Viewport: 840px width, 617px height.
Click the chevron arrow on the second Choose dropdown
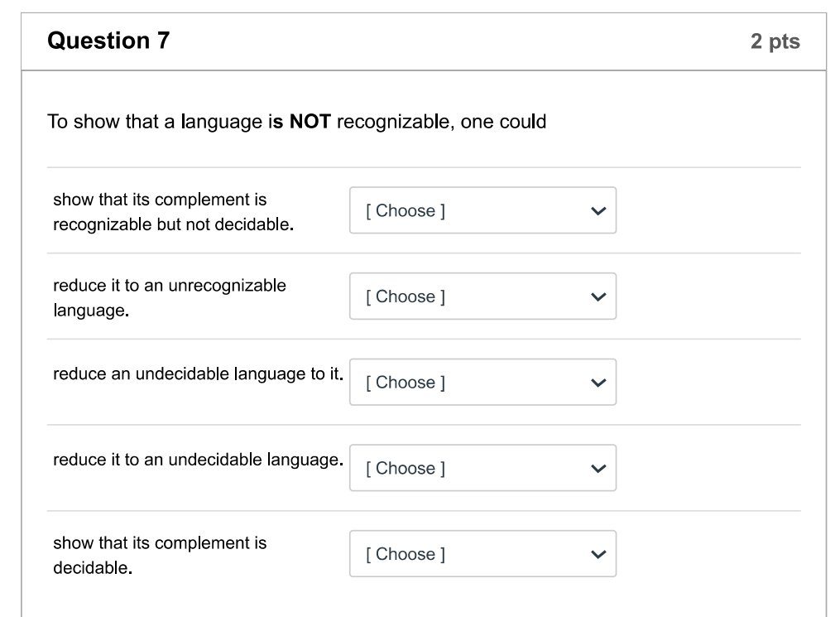click(x=598, y=296)
